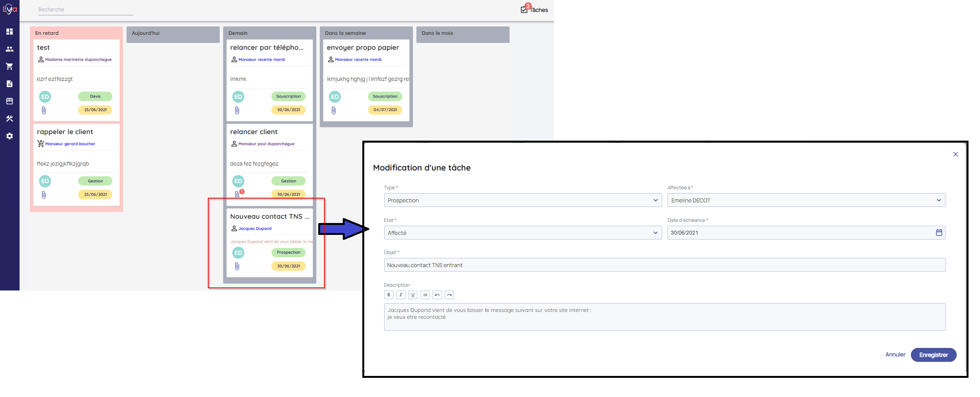
Task: Expand the Type dropdown showing Prospection
Action: pos(522,200)
